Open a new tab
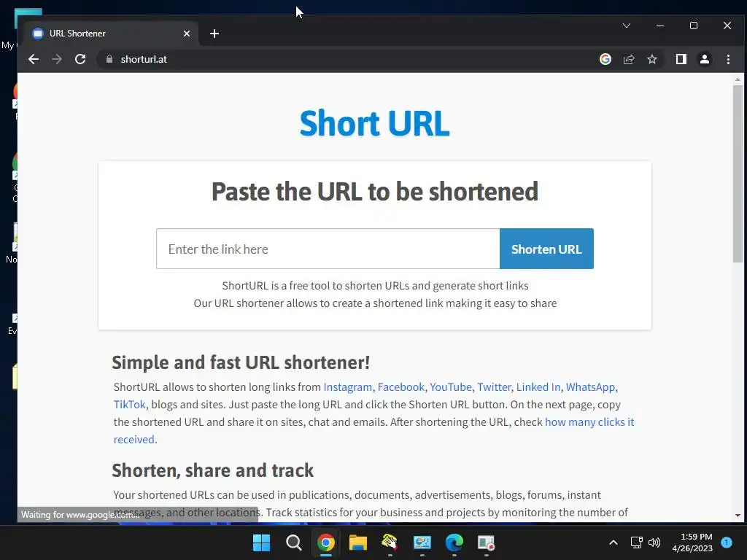The image size is (747, 560). click(214, 34)
